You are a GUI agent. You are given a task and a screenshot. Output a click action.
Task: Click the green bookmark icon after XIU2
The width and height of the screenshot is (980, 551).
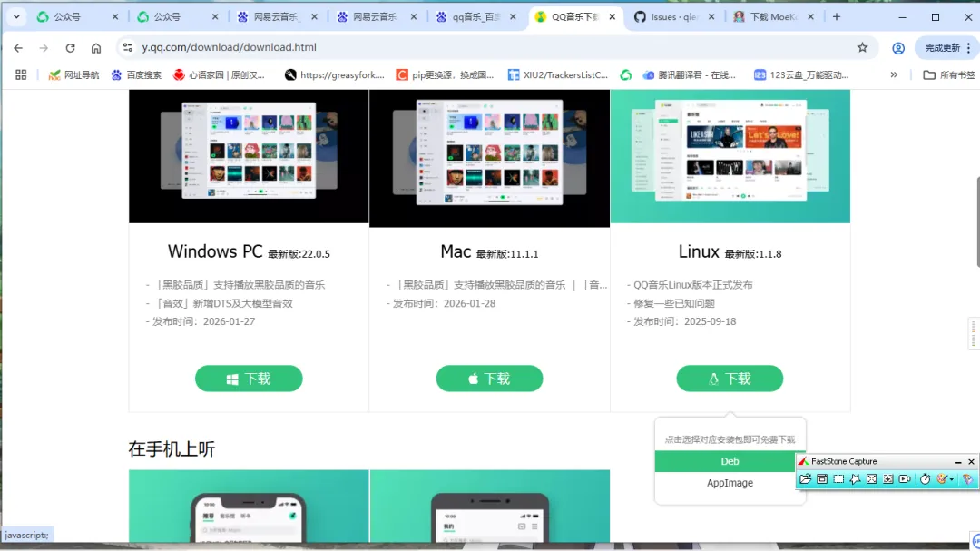point(625,75)
